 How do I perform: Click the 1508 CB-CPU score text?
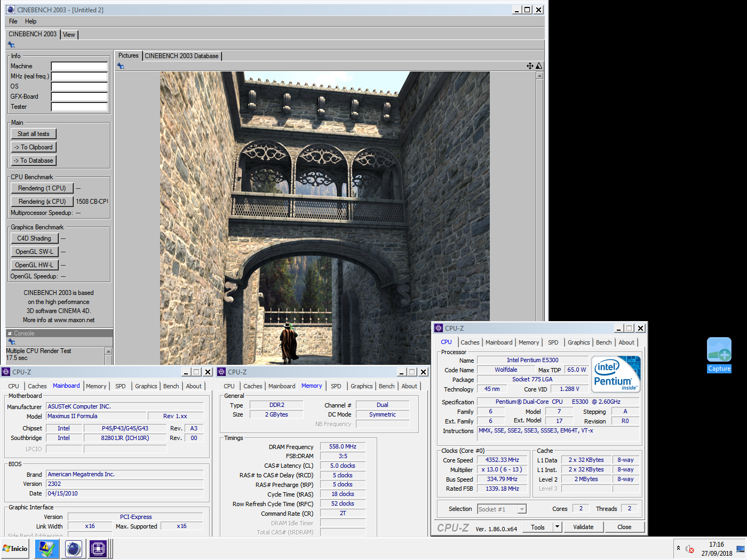click(92, 202)
